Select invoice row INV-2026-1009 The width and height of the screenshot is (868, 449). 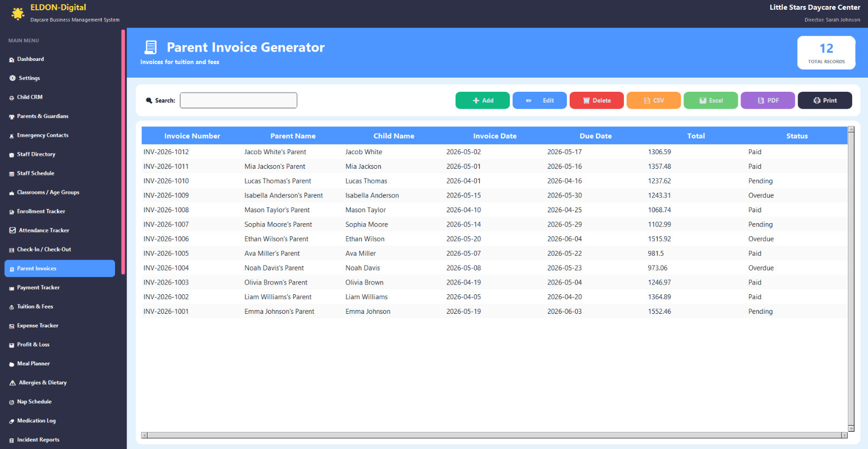(x=494, y=195)
